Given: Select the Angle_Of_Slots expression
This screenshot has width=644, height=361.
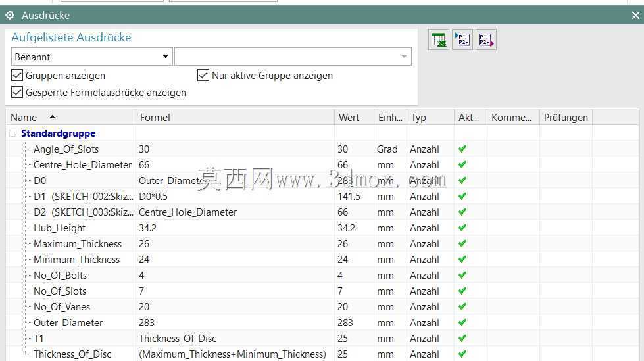Looking at the screenshot, I should 66,149.
